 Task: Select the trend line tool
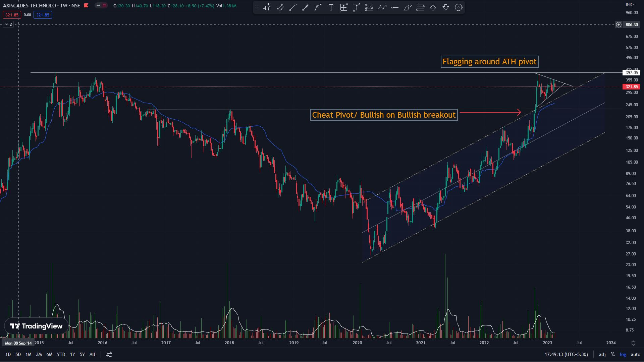click(293, 7)
